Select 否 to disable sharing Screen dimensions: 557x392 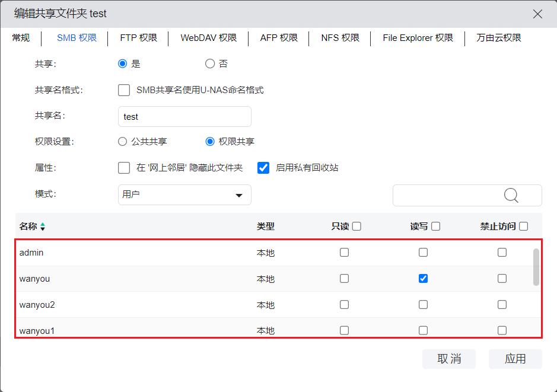[210, 64]
